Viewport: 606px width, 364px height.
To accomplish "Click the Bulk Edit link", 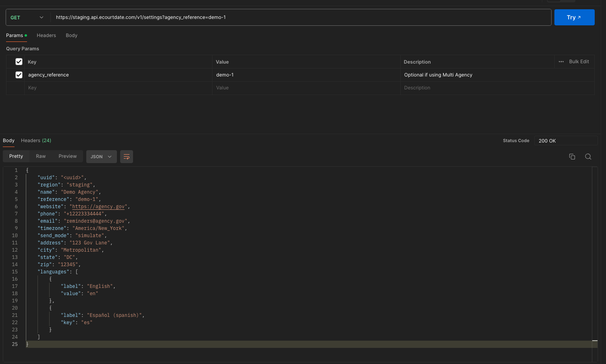I will point(579,62).
